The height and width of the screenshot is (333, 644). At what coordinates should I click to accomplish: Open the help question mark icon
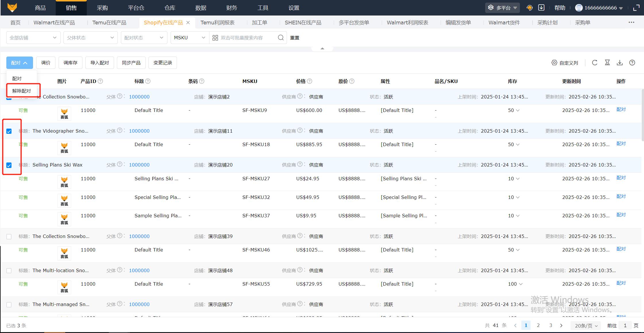click(x=632, y=63)
